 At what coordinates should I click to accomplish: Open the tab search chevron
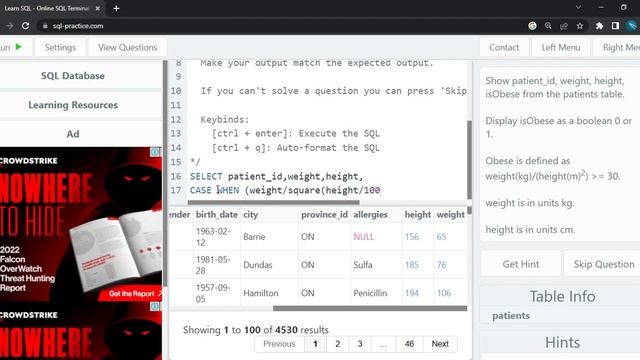click(578, 7)
